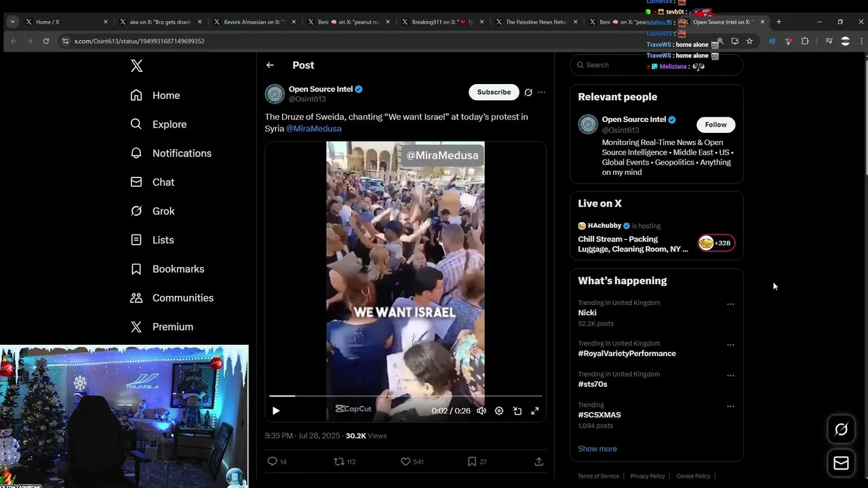Screen dimensions: 868x488
Task: Click the browser address bar URL
Action: click(x=140, y=41)
